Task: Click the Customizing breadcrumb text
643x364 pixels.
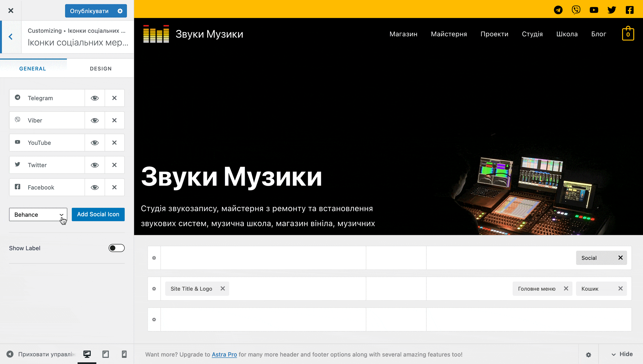Action: (x=45, y=31)
